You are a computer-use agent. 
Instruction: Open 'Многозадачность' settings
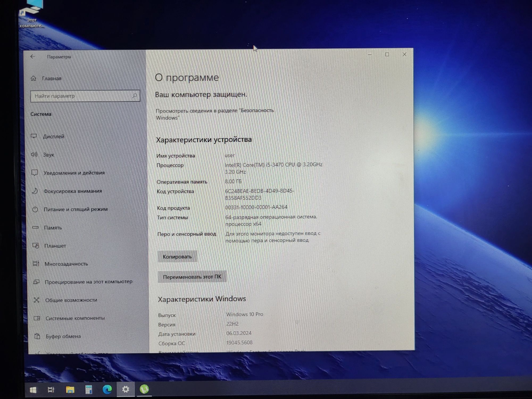[66, 264]
